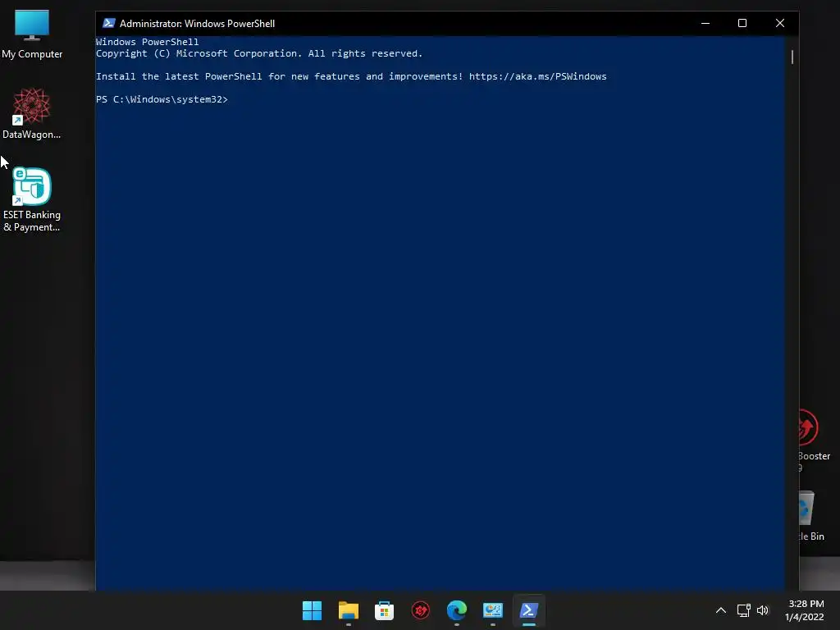Viewport: 840px width, 630px height.
Task: Select the ESET Banking & Payment shortcut
Action: pos(32,199)
